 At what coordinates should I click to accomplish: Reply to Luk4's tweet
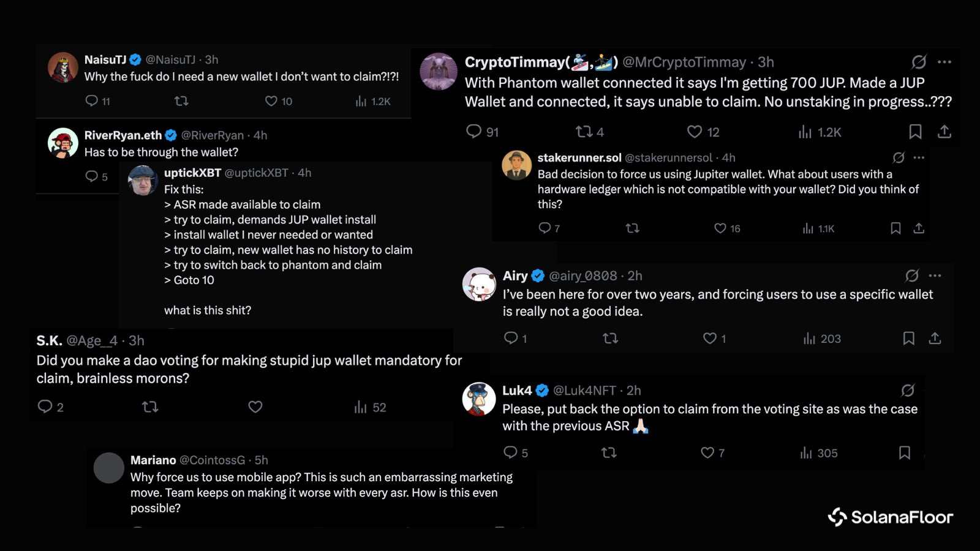510,453
